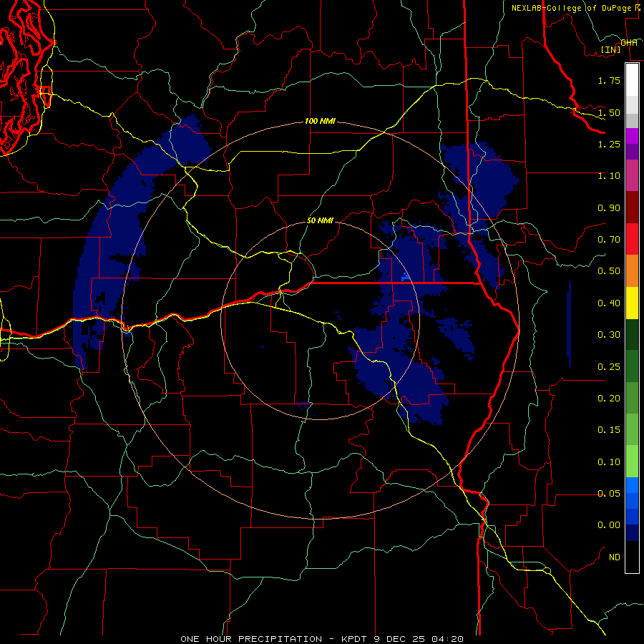Click the orange swatch near 0.50
Screen dimensions: 644x644
tap(632, 271)
